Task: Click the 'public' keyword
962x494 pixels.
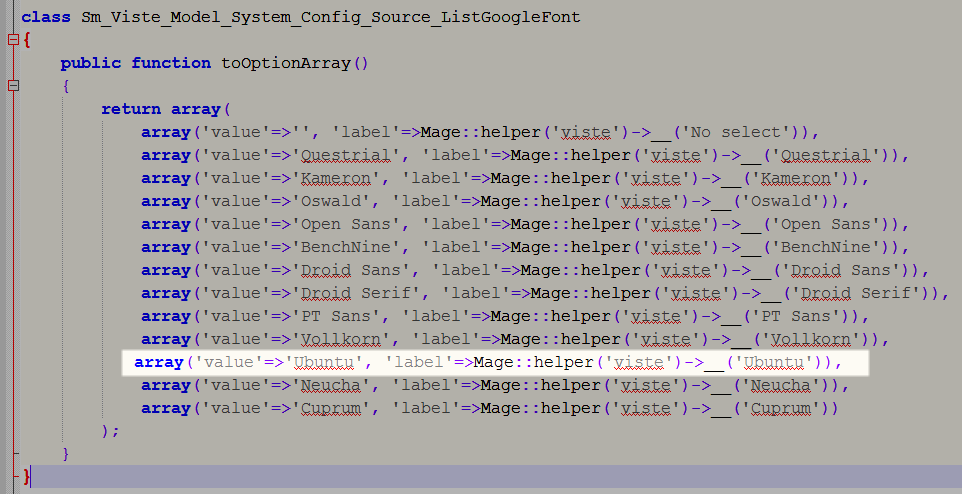Action: click(x=91, y=63)
